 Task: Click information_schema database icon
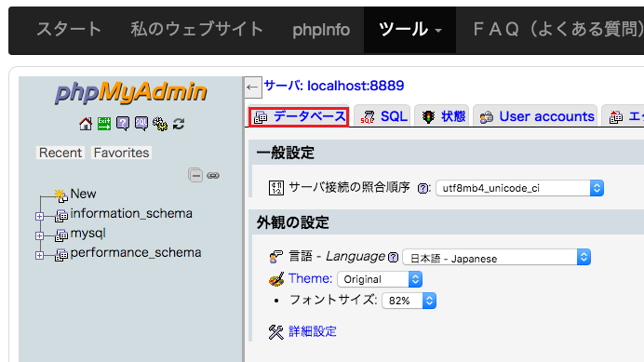61,215
